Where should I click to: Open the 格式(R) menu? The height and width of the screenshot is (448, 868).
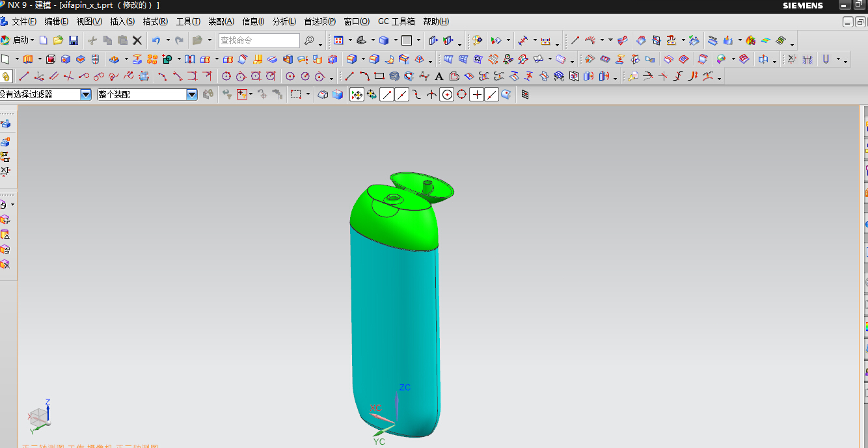click(x=156, y=21)
